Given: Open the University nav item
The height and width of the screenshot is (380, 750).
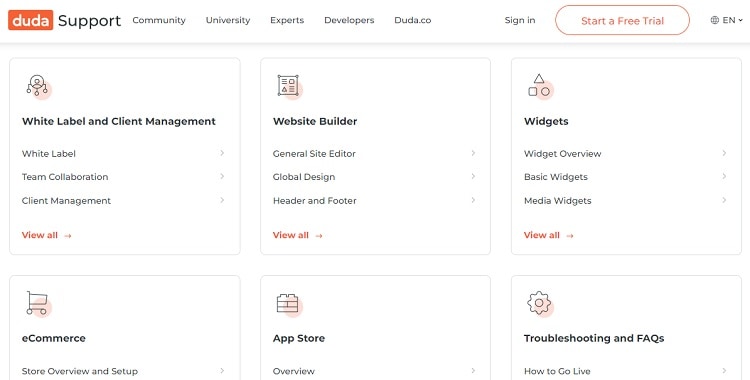Looking at the screenshot, I should 228,20.
